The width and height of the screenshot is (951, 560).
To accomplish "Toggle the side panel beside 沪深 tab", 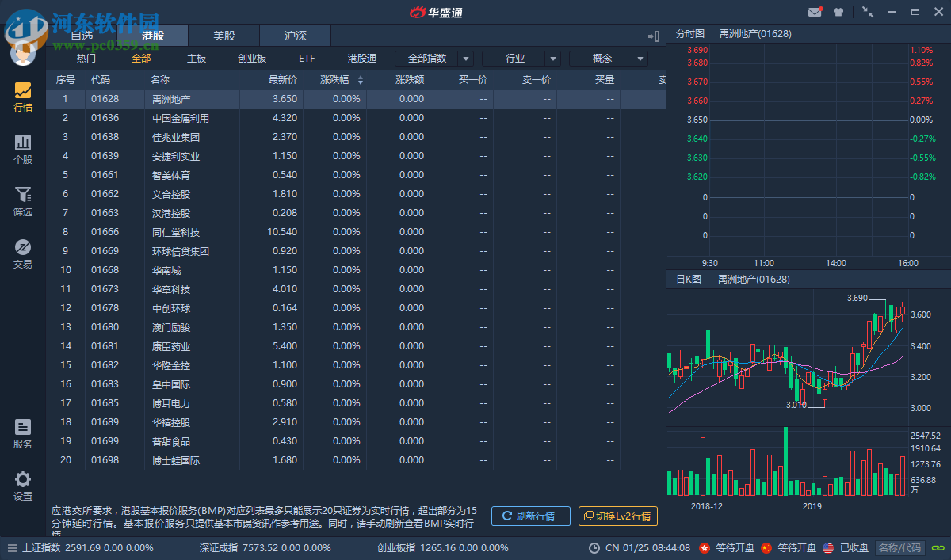I will pyautogui.click(x=653, y=36).
